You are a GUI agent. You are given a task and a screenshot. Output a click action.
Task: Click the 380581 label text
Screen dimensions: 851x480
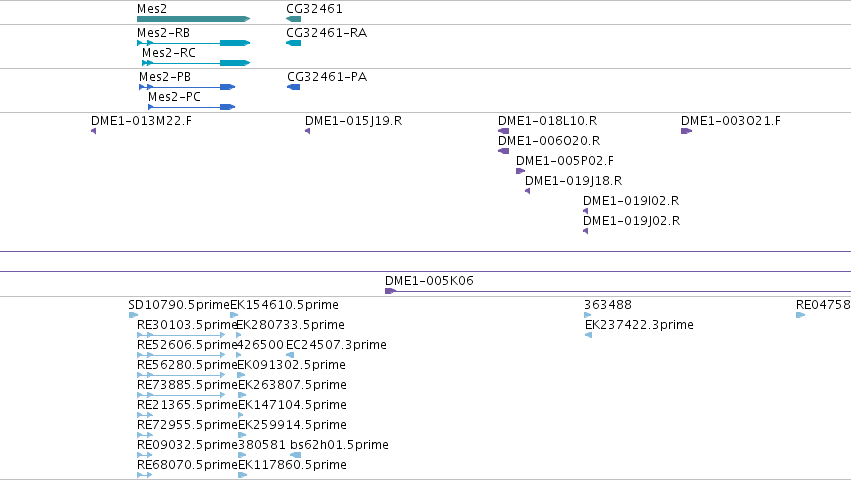(x=262, y=445)
